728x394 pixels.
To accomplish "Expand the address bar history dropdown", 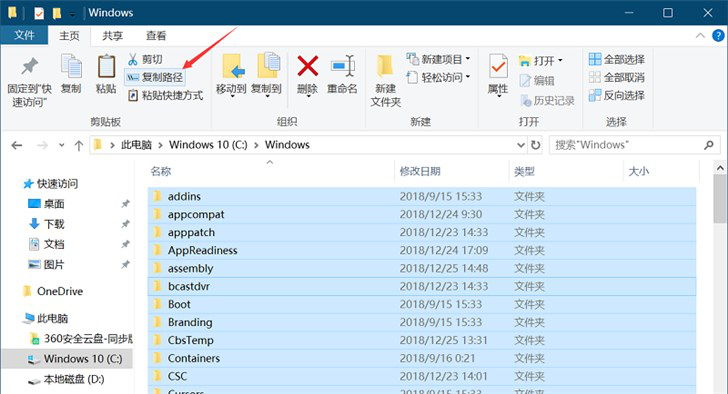I will pyautogui.click(x=520, y=145).
